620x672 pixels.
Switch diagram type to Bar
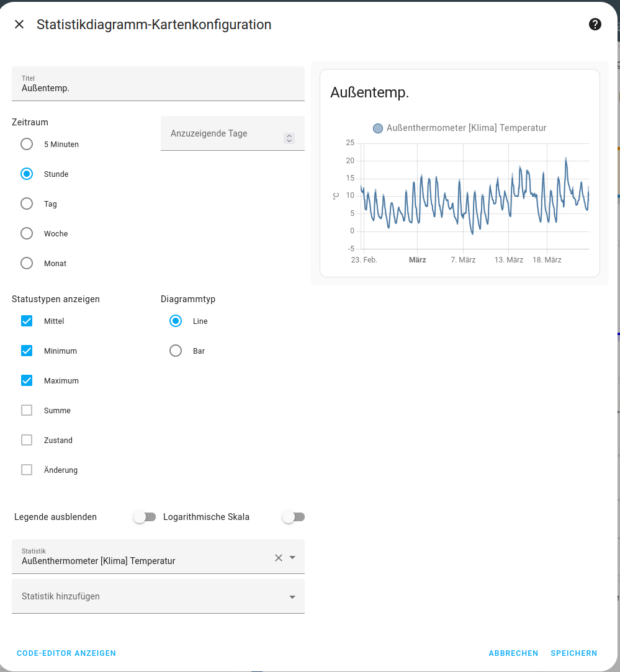point(176,351)
